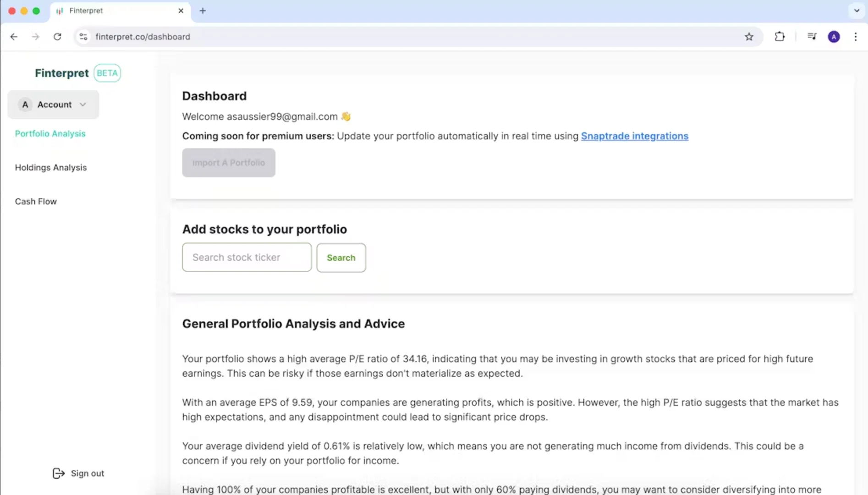Follow the Snaptrade integrations link
Screen dimensions: 868x495
tap(635, 136)
